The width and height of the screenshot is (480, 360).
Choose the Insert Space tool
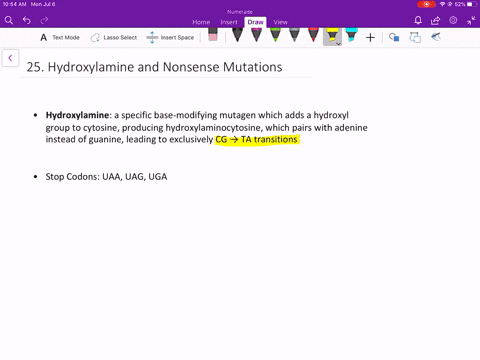[170, 38]
